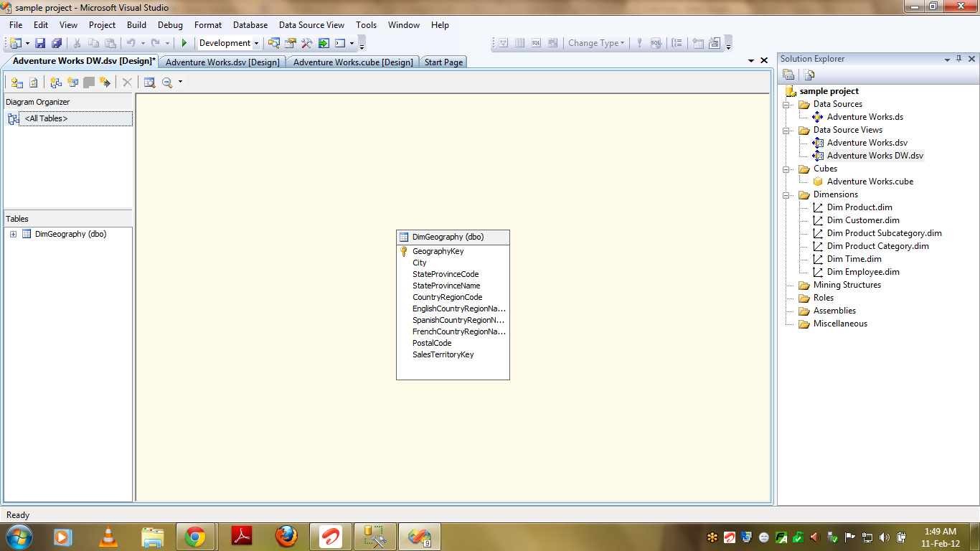This screenshot has width=980, height=551.
Task: Select Dim Customer.dim in Solution Explorer
Action: pos(862,220)
